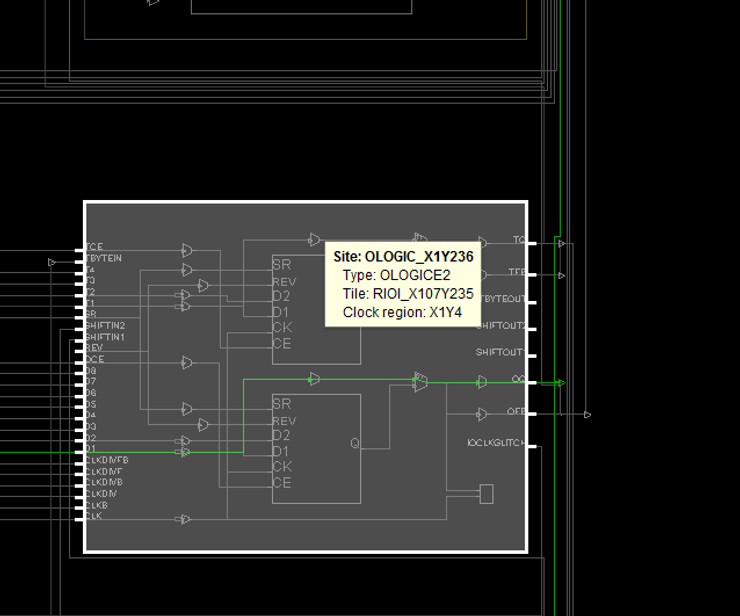
Task: Select the IOCLKGLITCH output pin
Action: click(x=531, y=445)
